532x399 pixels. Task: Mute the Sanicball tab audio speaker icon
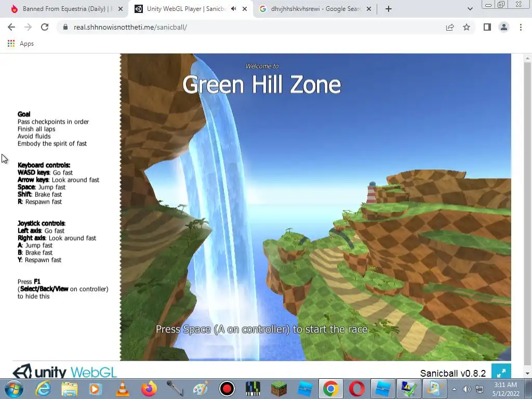233,9
